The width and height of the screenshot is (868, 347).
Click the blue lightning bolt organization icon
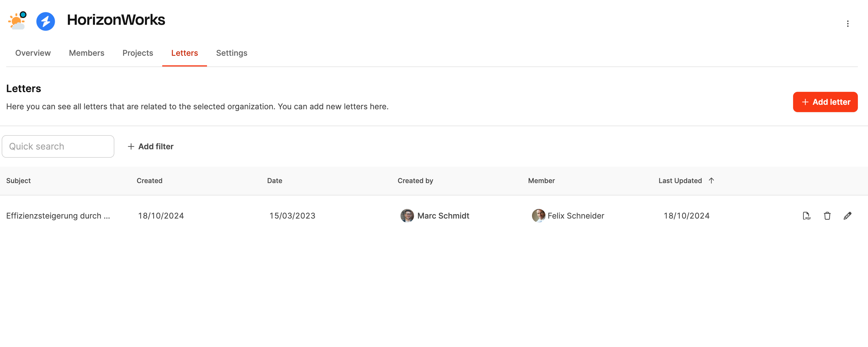click(46, 21)
